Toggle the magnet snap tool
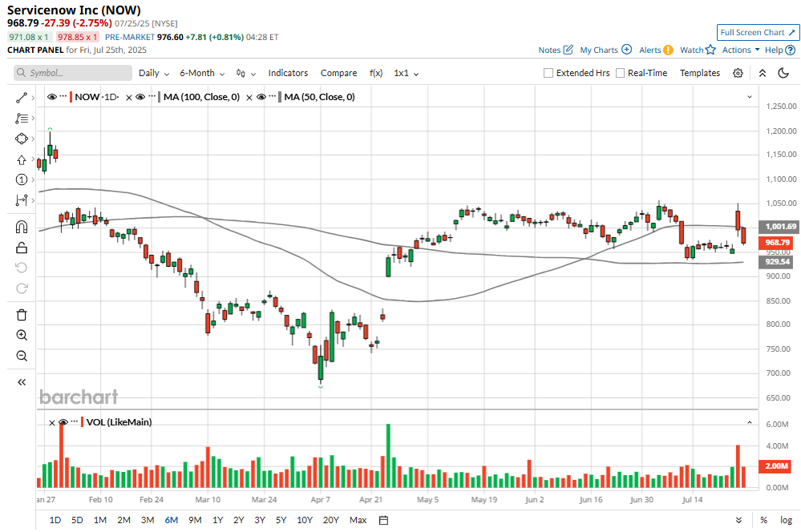 tap(22, 227)
